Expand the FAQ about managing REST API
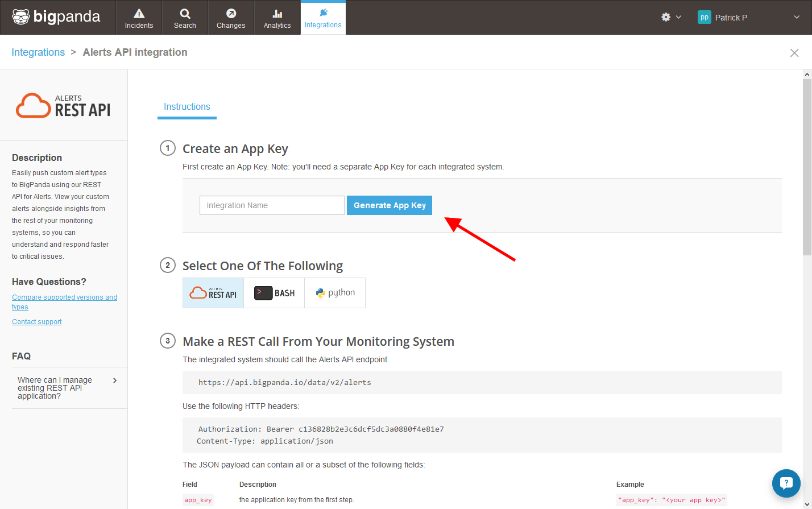The image size is (812, 509). click(x=67, y=388)
